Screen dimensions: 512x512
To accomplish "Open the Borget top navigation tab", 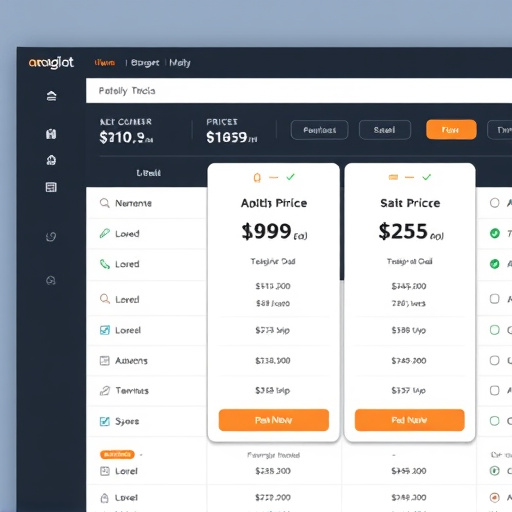I will point(145,63).
